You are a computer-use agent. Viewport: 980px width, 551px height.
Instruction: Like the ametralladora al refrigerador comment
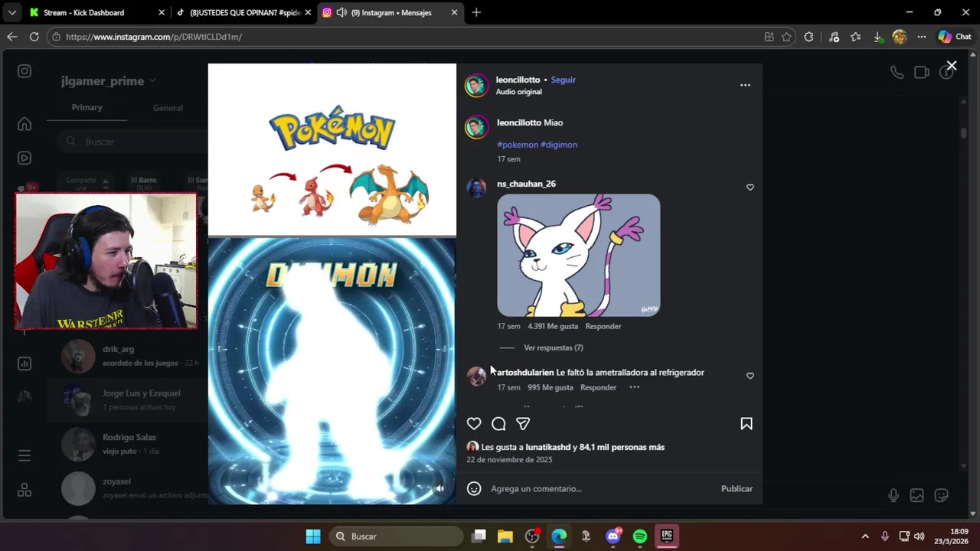(750, 376)
